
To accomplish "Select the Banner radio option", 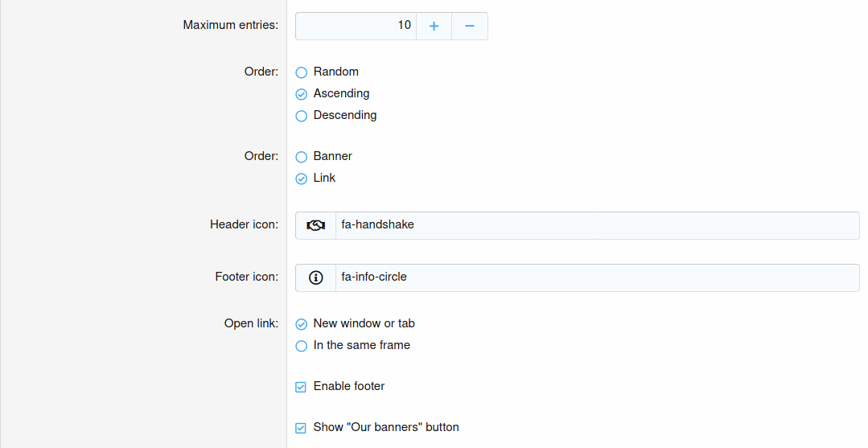I will coord(302,157).
